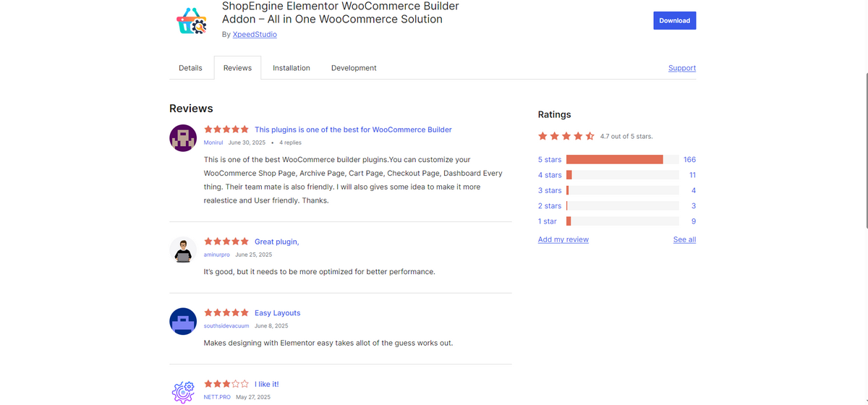Download the ShopEngine plugin
The width and height of the screenshot is (868, 405).
674,20
